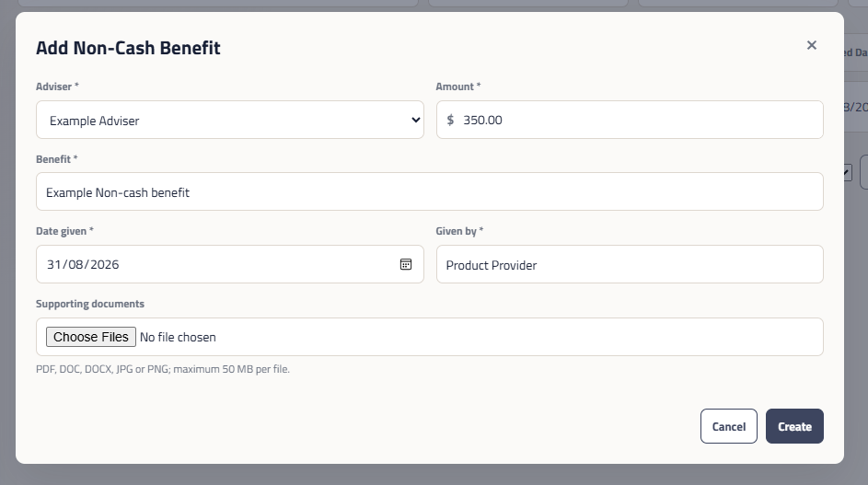Click the dollar sign in Amount field
The image size is (868, 485).
click(x=450, y=120)
